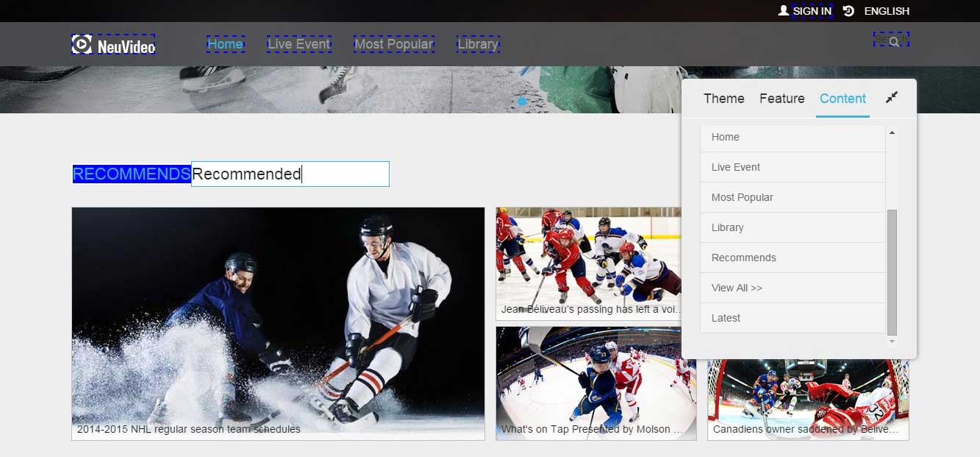Viewport: 980px width, 457px height.
Task: Open the ENGLISH language selector
Action: [x=887, y=11]
